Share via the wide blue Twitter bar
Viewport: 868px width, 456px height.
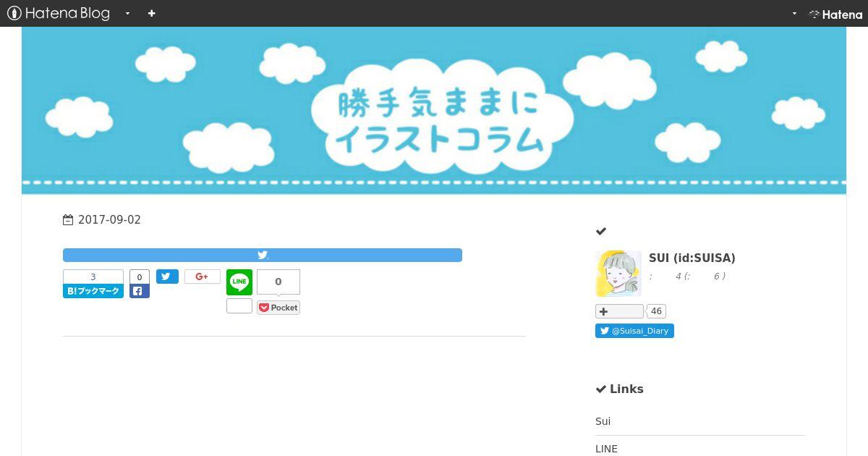tap(263, 255)
